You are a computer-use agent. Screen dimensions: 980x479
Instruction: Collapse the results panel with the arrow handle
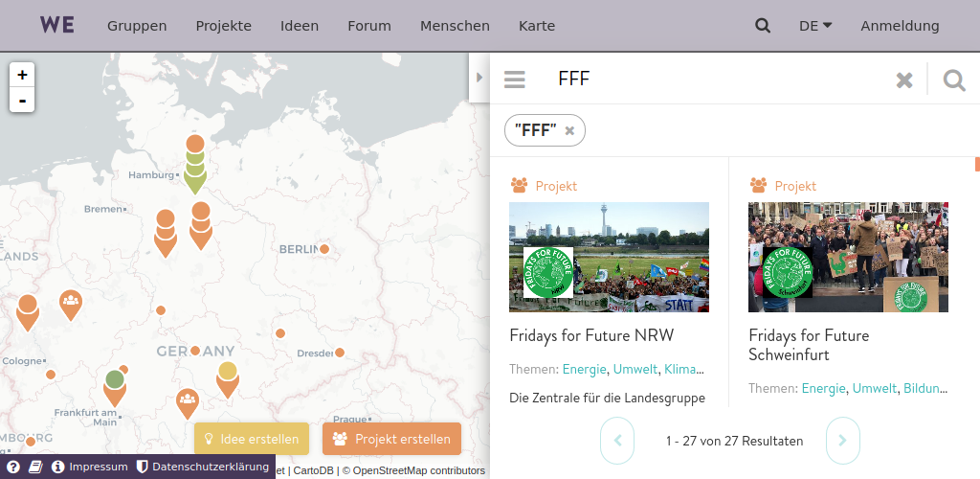coord(479,78)
